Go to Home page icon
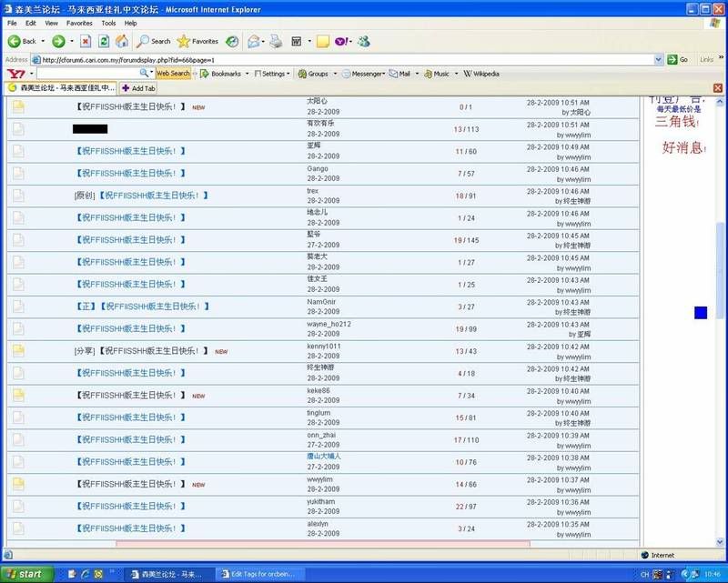Viewport: 728px width, 583px height. click(122, 41)
